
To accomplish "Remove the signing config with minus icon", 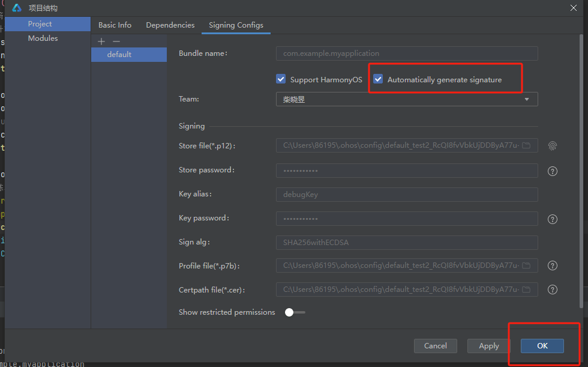I will point(116,41).
